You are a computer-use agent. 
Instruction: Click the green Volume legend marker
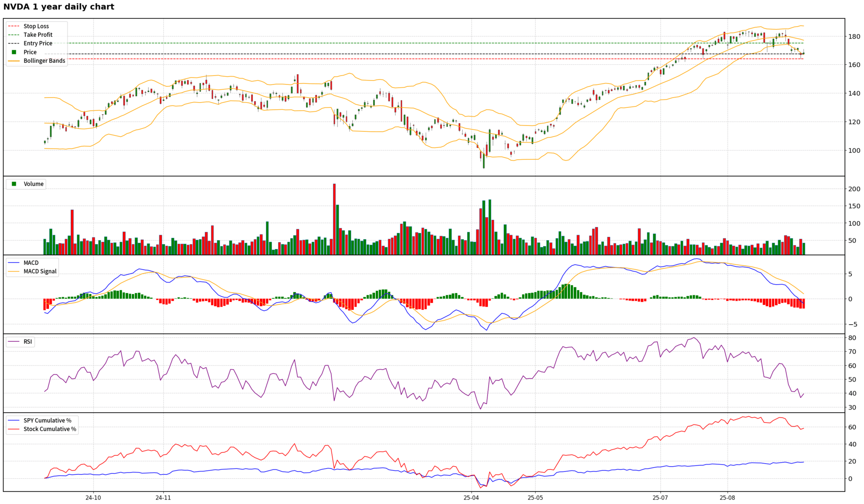coord(14,184)
